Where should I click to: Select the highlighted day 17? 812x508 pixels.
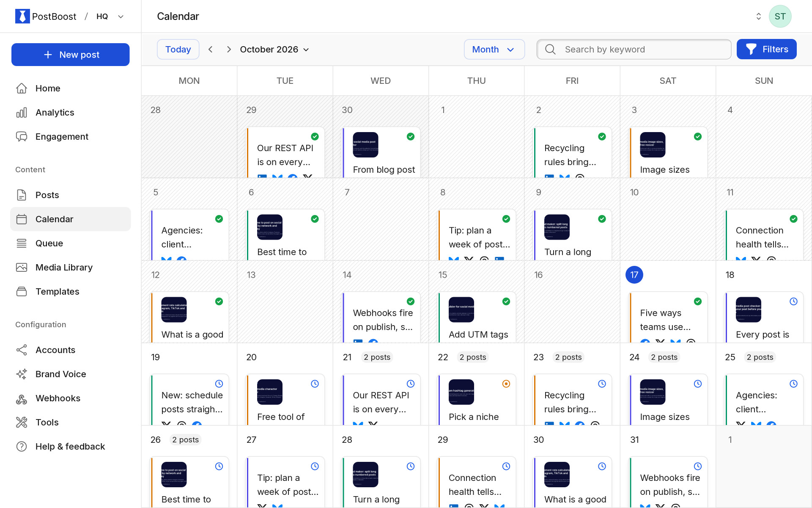pyautogui.click(x=634, y=275)
